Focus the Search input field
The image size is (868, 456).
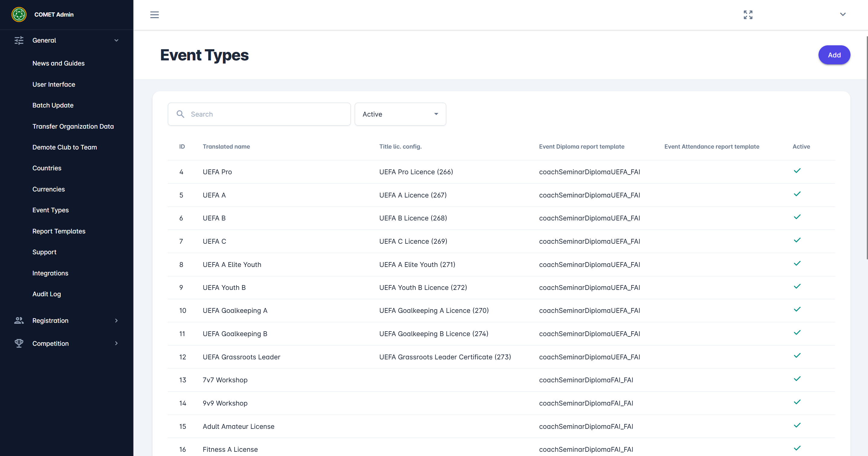(266, 114)
